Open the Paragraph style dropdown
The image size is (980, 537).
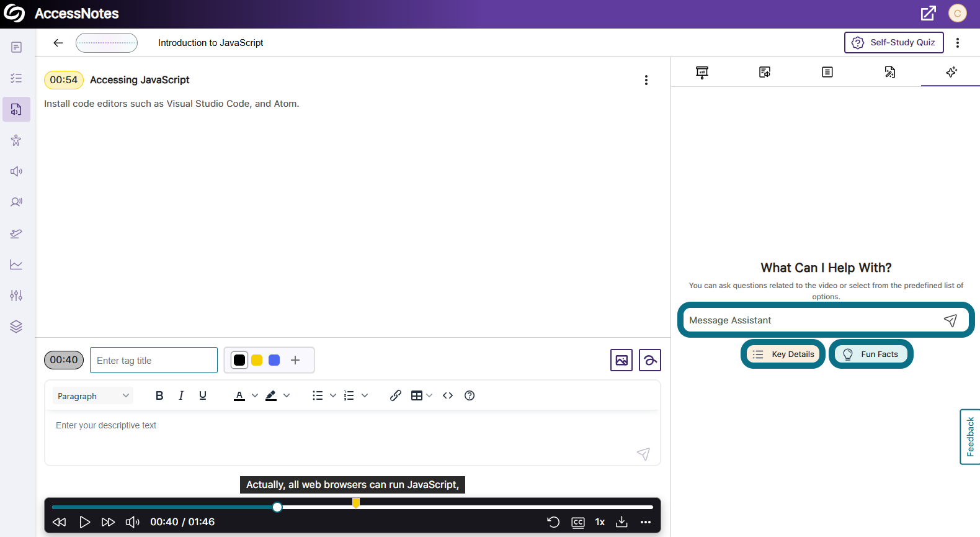[93, 396]
